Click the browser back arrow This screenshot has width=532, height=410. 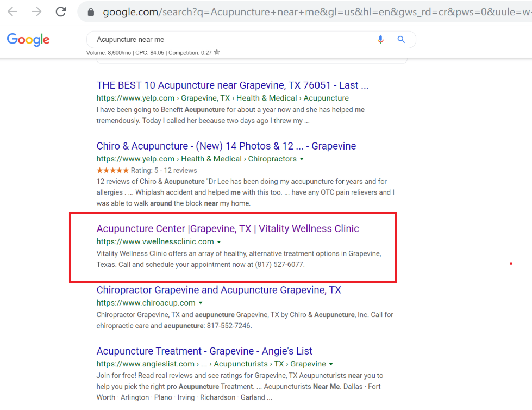(x=12, y=11)
